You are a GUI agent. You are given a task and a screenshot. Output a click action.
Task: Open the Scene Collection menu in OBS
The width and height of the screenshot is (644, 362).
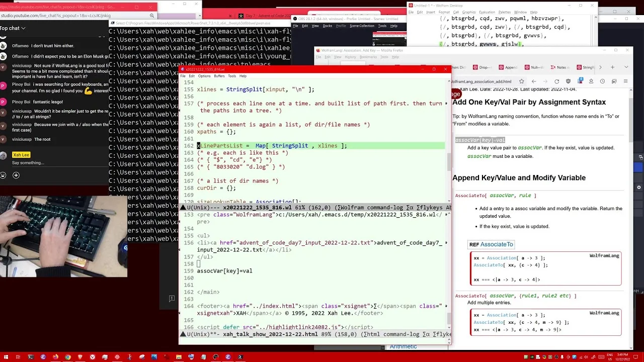click(x=362, y=26)
